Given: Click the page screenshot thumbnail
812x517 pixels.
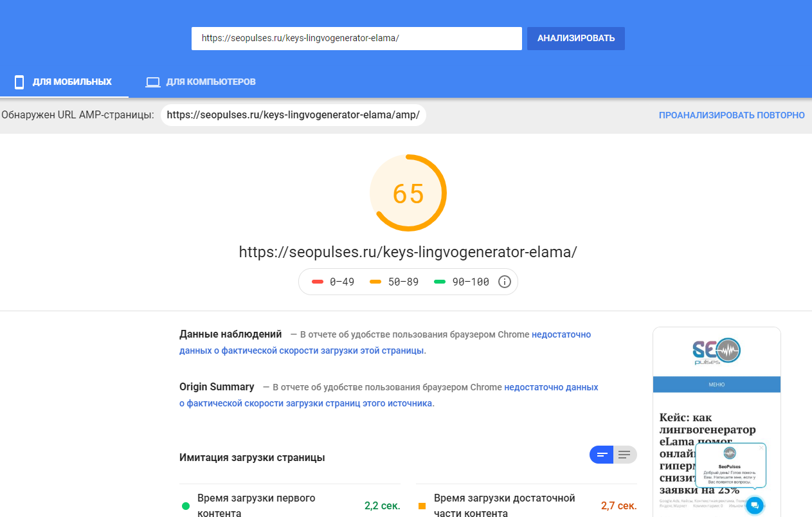Looking at the screenshot, I should pos(717,422).
